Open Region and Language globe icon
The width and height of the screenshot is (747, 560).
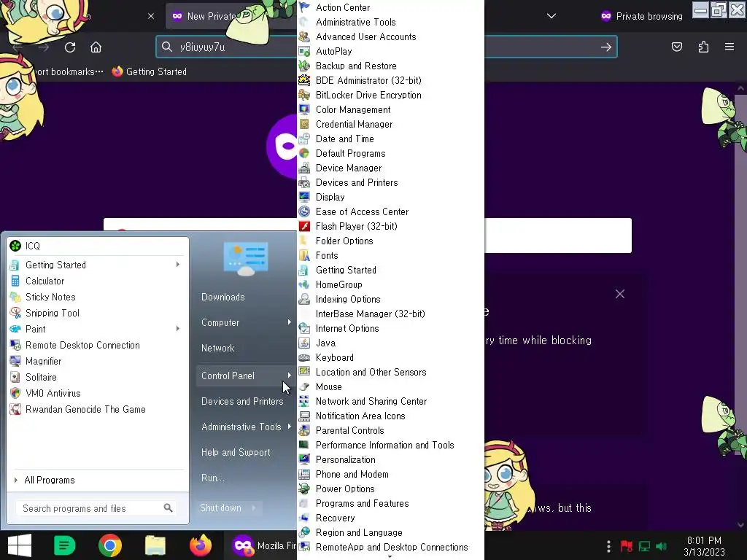point(304,532)
